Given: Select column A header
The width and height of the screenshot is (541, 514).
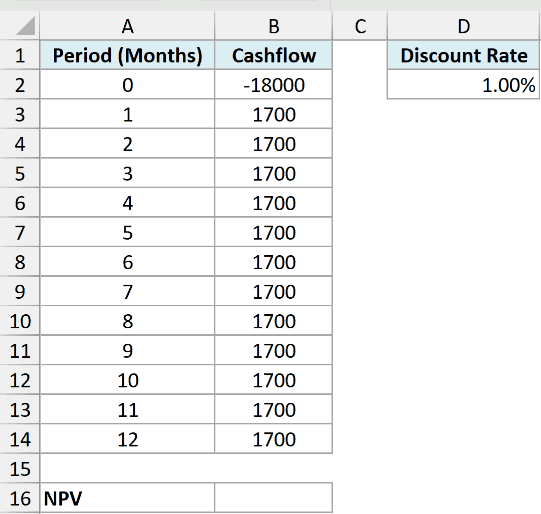Looking at the screenshot, I should 127,26.
